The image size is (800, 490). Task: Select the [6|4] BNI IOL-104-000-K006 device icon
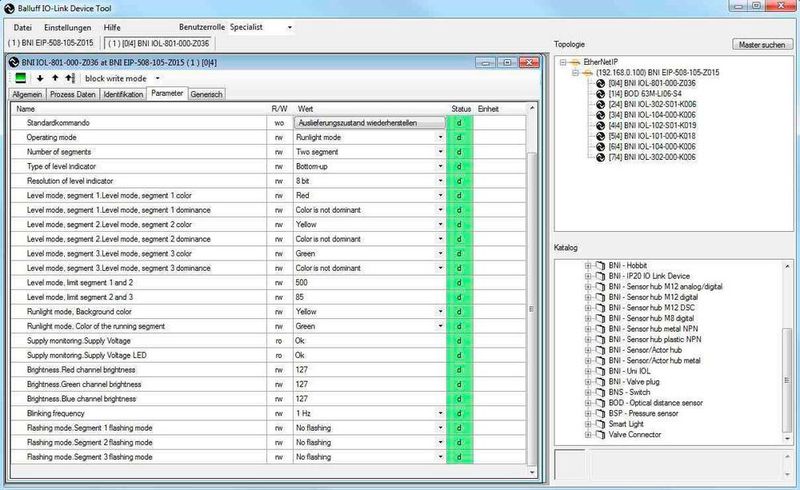pyautogui.click(x=601, y=146)
